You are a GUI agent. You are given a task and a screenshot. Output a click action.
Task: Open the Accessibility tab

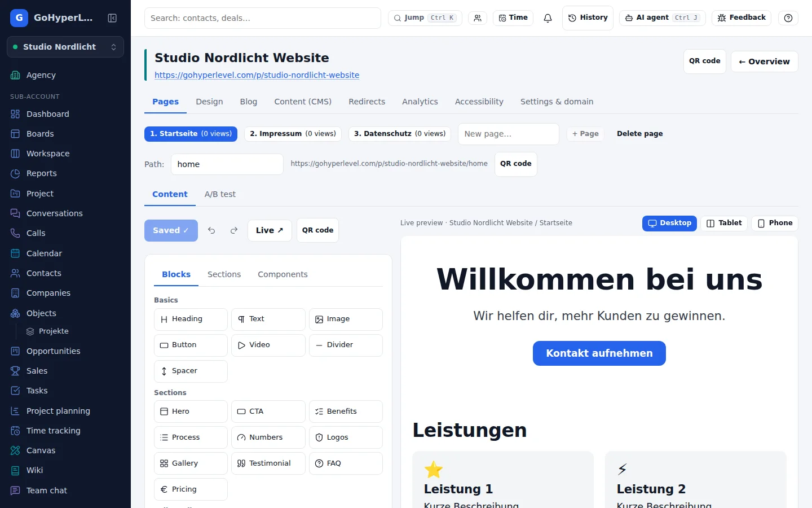[x=479, y=102]
